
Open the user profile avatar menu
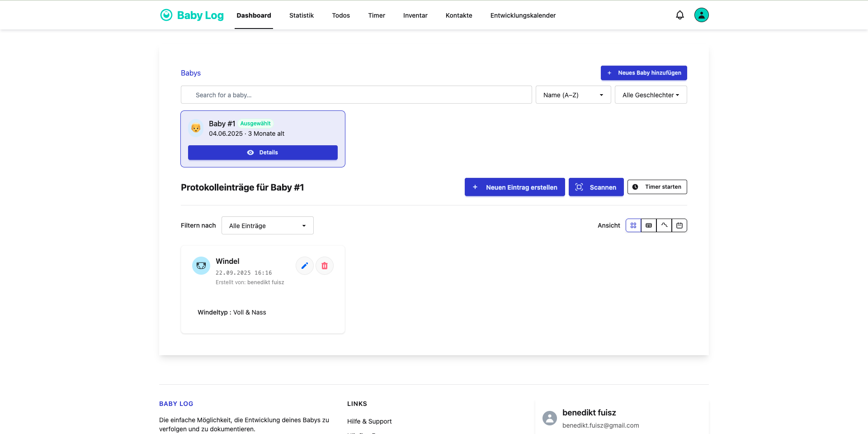point(701,15)
